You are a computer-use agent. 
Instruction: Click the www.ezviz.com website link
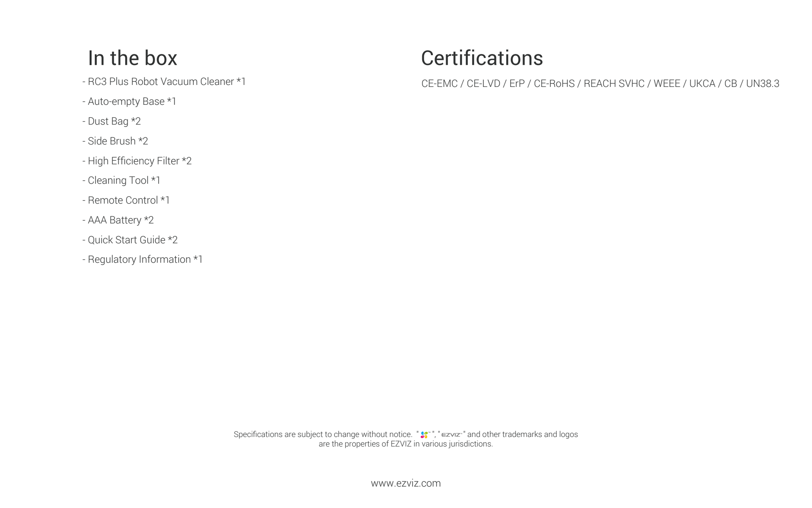click(406, 483)
